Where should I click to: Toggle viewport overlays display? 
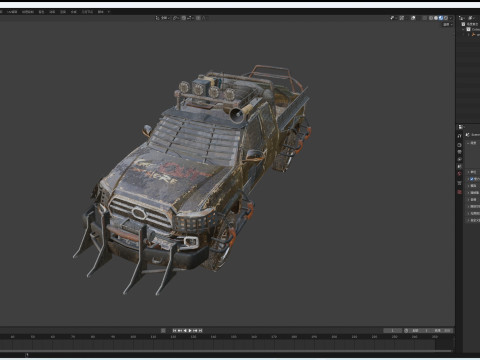413,18
